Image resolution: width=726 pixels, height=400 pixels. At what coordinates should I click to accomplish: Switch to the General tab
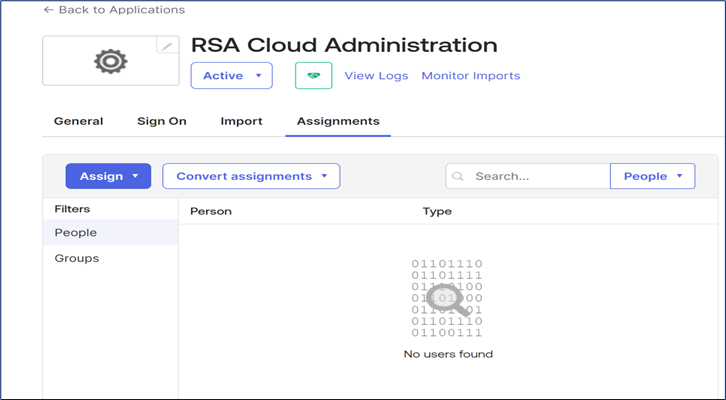pos(78,121)
